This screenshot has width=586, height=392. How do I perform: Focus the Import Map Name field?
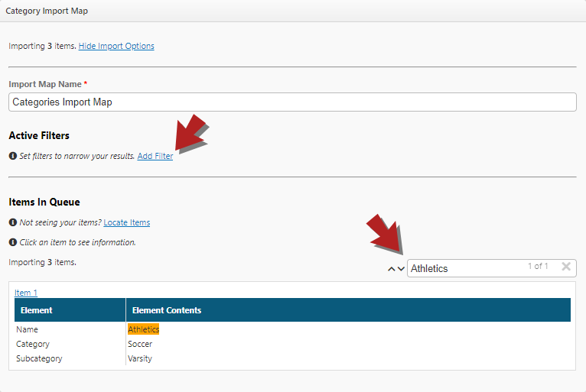tap(292, 102)
